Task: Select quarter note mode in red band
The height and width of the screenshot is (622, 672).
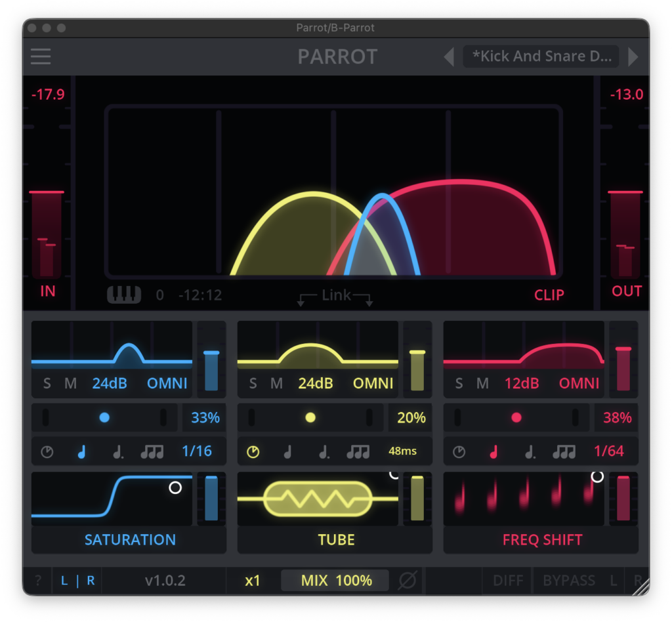Action: coord(493,452)
